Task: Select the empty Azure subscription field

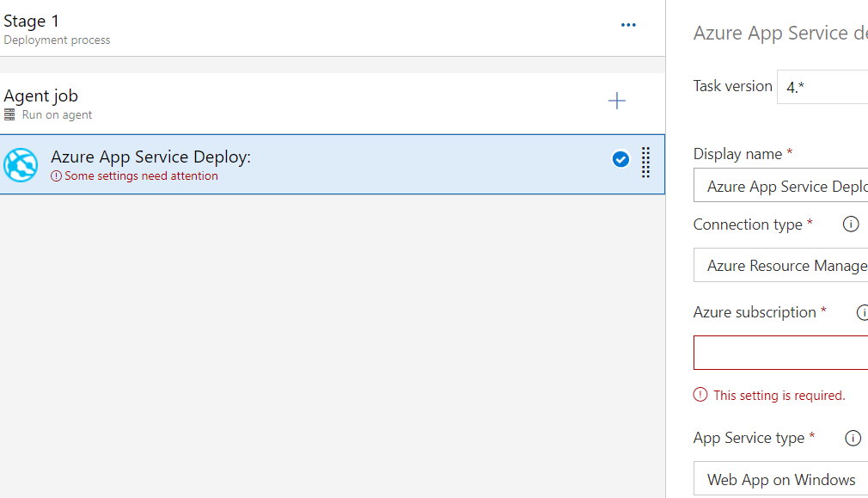Action: pyautogui.click(x=780, y=353)
